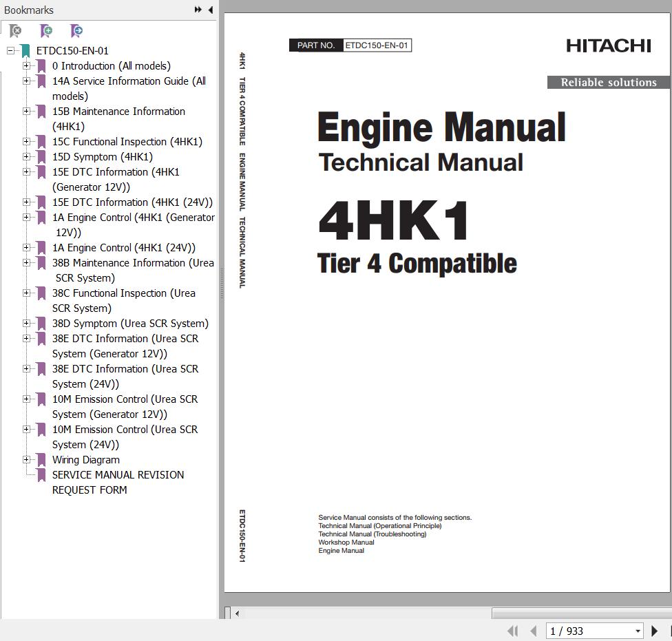Collapse the ETDC150-EN-01 root bookmark
This screenshot has width=672, height=641.
tap(10, 50)
